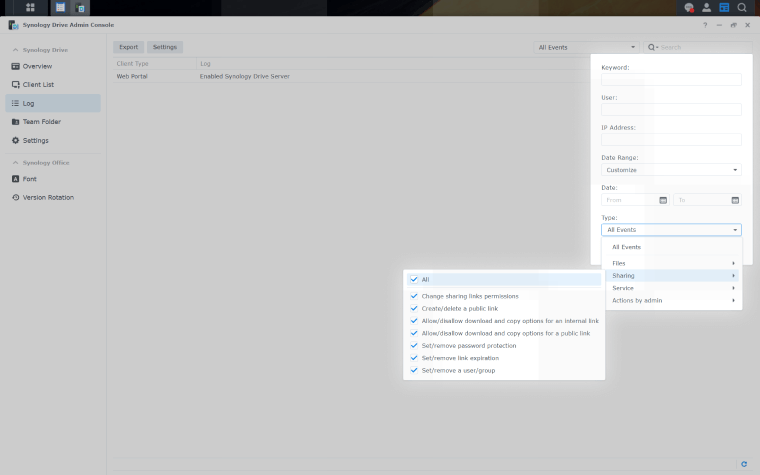Open Settings under Synology Drive

tap(35, 140)
